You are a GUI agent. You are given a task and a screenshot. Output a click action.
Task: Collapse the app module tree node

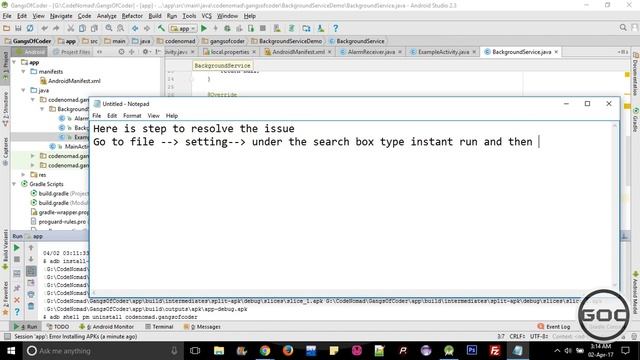click(x=14, y=62)
